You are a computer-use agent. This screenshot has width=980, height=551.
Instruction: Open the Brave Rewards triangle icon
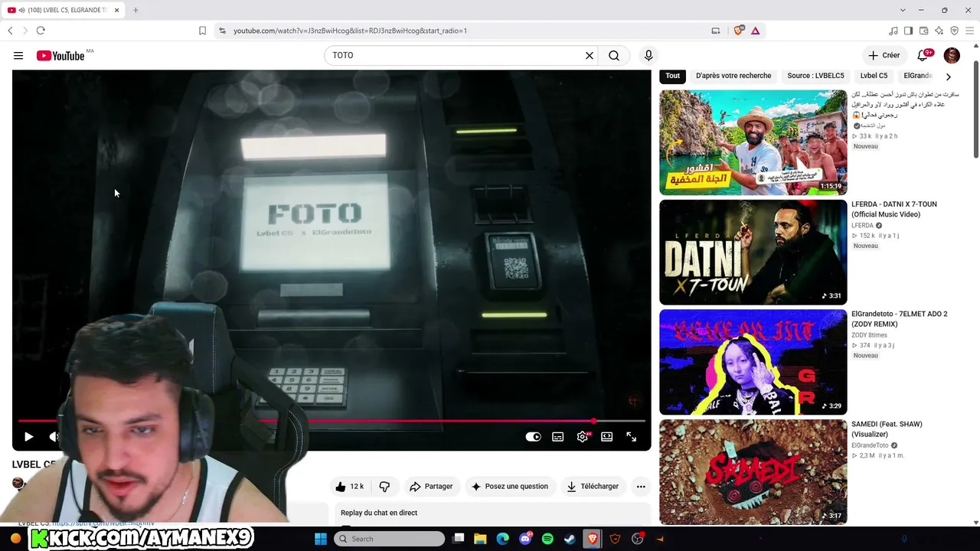coord(756,31)
